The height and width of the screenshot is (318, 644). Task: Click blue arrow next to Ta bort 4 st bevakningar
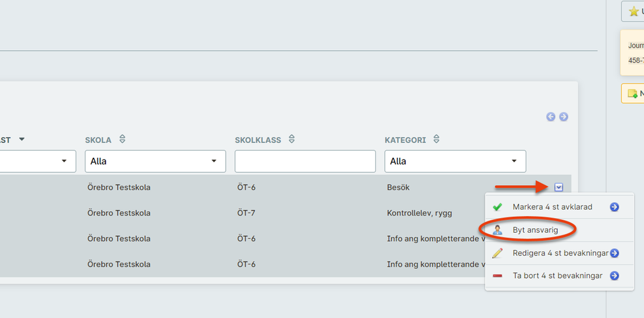[x=615, y=276]
